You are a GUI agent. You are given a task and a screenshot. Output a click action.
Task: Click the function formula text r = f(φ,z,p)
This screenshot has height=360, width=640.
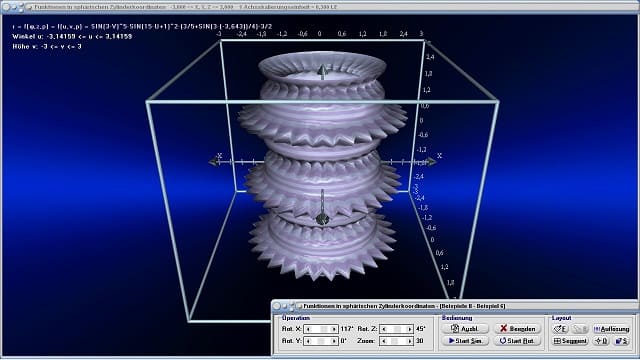pyautogui.click(x=142, y=27)
